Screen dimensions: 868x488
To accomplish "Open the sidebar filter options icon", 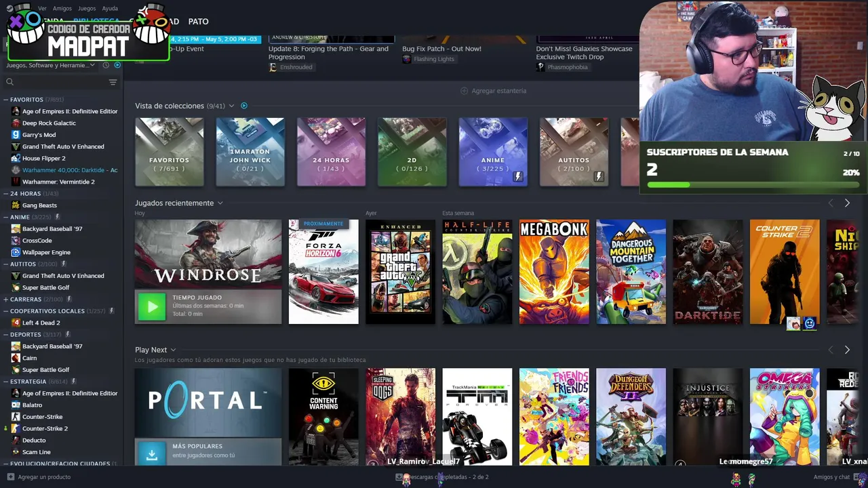I will [x=113, y=82].
